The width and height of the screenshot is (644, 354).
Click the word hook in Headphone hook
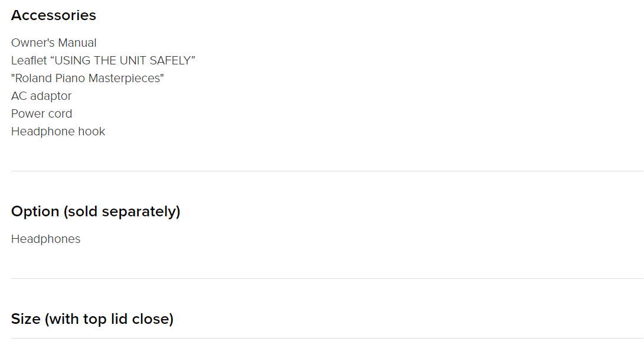91,132
